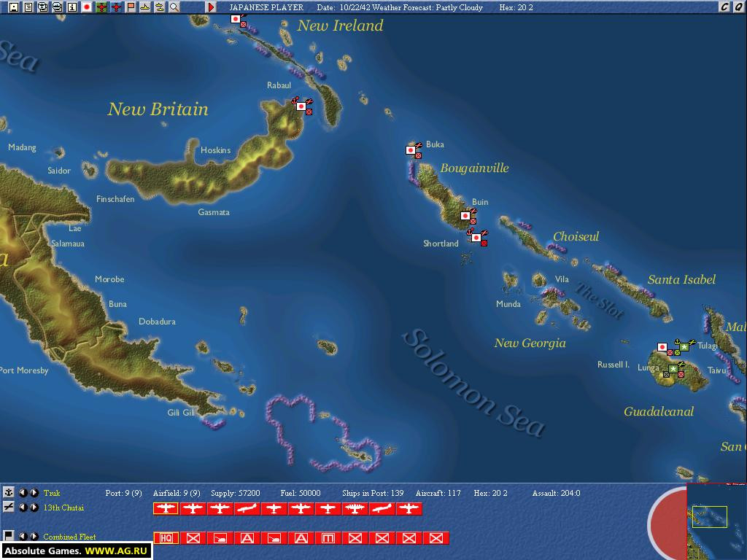Click the Port Moresby map label
Screen dimensions: 747x560
tap(24, 370)
